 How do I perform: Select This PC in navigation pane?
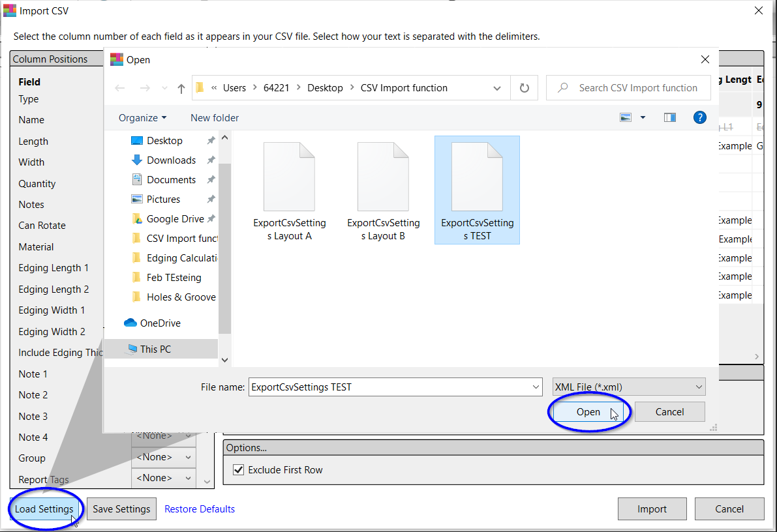coord(155,349)
